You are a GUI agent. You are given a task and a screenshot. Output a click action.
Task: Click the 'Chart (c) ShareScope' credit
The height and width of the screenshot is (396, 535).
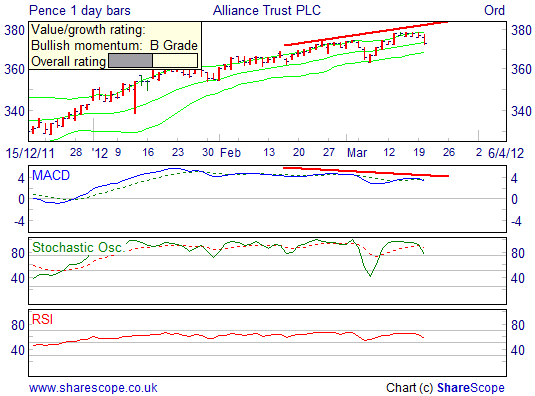point(445,388)
